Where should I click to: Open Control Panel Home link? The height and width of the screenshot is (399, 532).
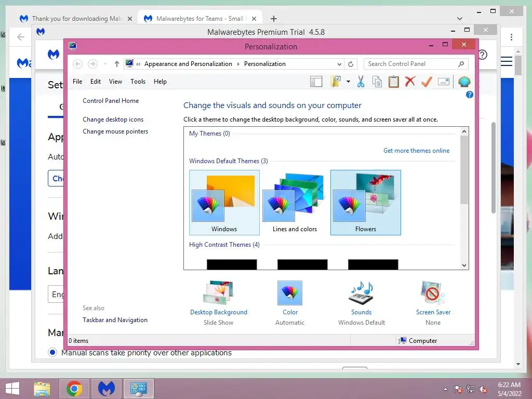click(111, 101)
